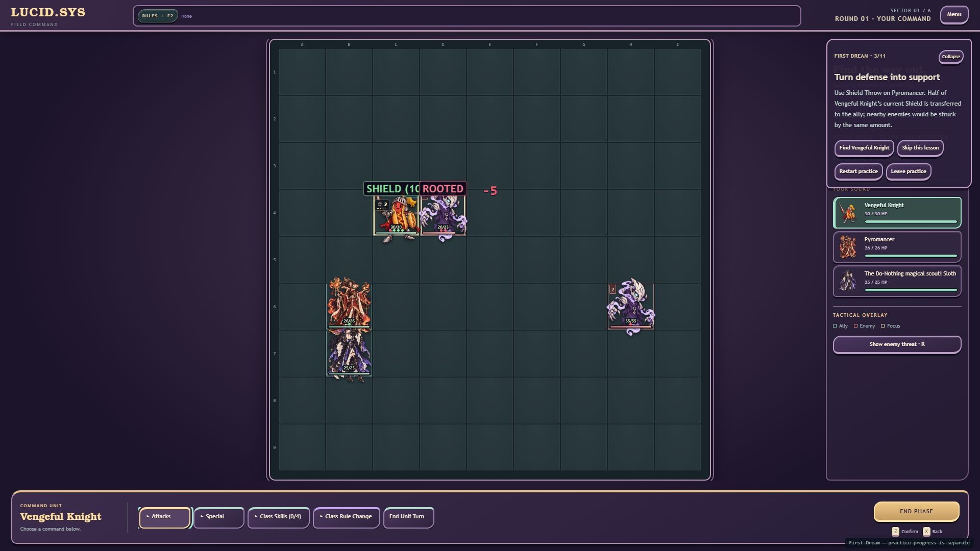Select the Pyromancer squad card
Screen dimensions: 980x551
coord(897,247)
